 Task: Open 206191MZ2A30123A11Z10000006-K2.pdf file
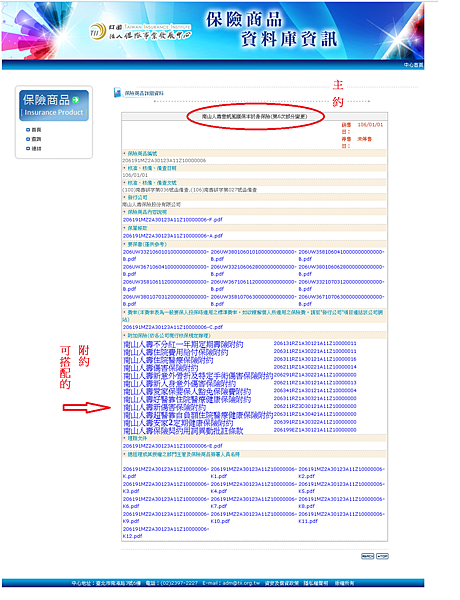(341, 473)
